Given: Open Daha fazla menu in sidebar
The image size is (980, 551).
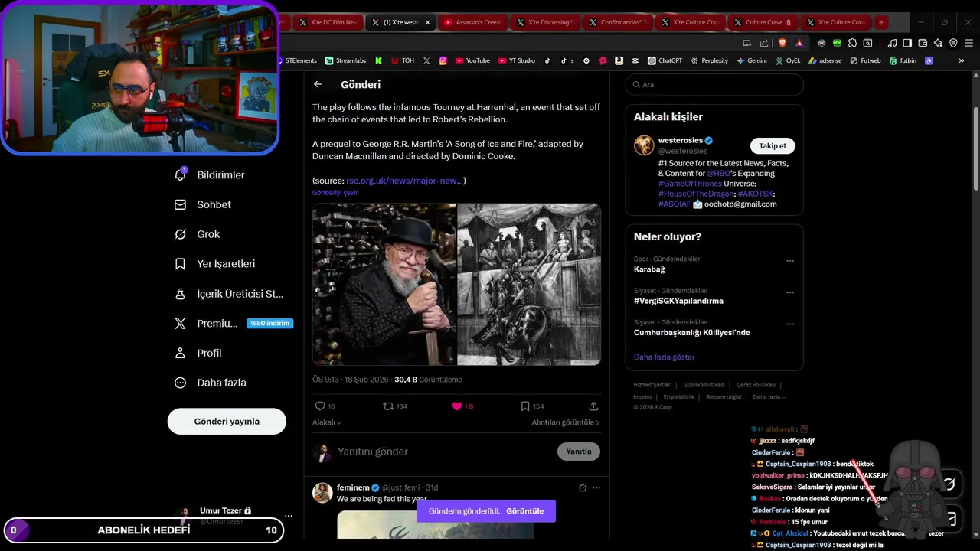Looking at the screenshot, I should 209,383.
